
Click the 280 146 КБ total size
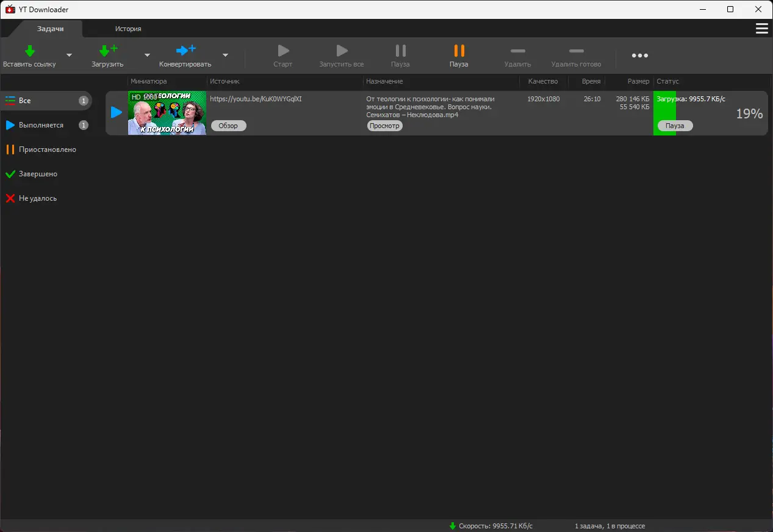tap(633, 99)
